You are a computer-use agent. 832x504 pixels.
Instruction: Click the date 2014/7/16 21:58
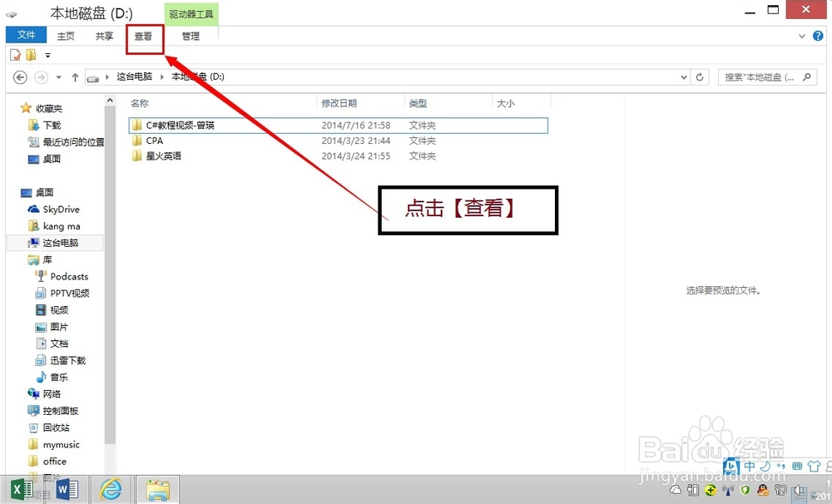pyautogui.click(x=356, y=126)
